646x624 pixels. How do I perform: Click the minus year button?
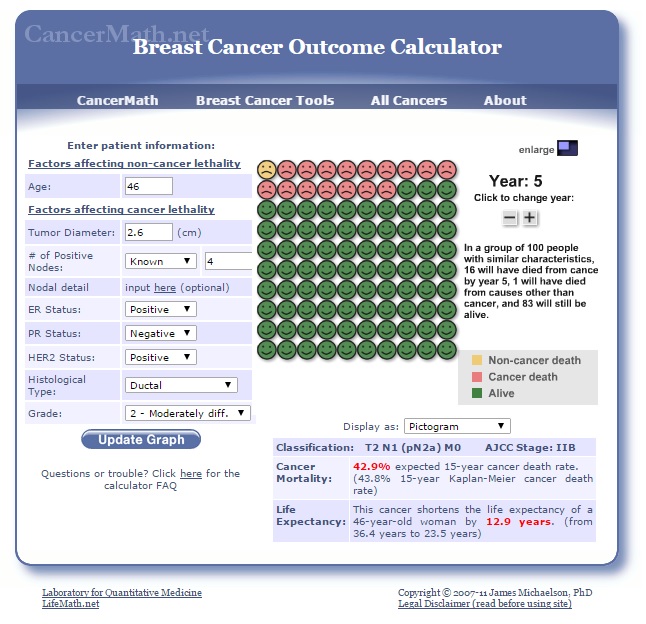(x=510, y=218)
